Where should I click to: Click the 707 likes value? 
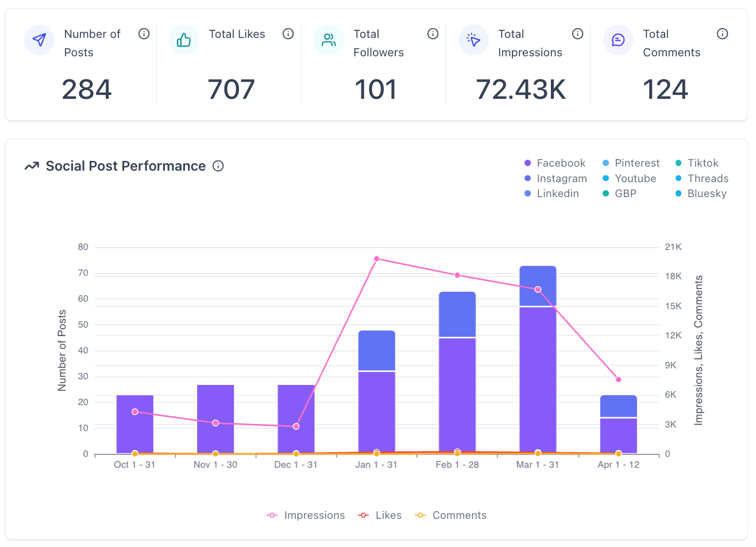click(232, 90)
